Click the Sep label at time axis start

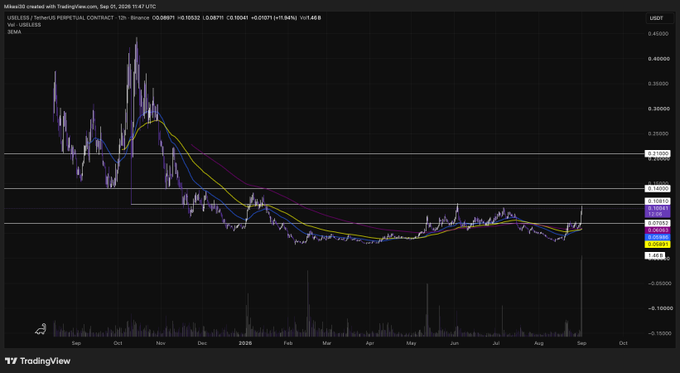tap(76, 343)
